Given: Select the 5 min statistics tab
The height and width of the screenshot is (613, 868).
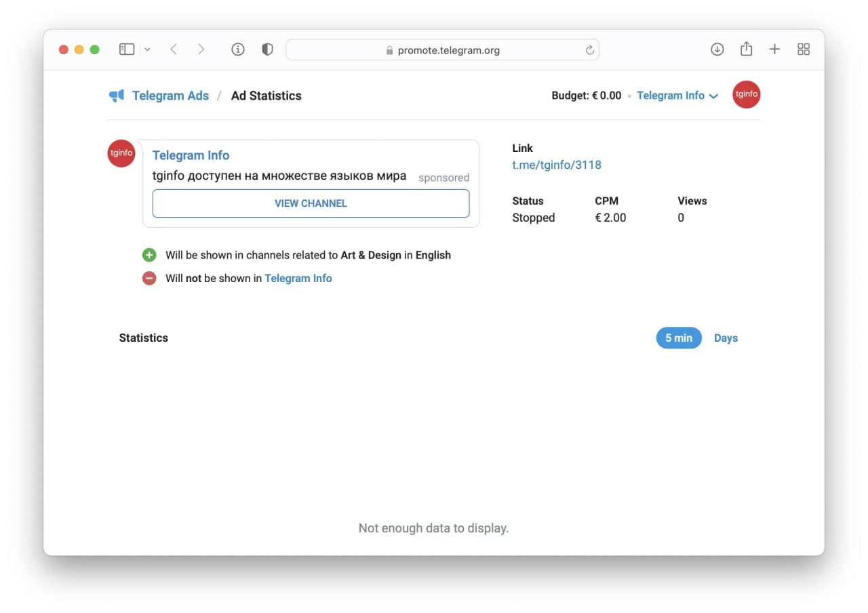Looking at the screenshot, I should click(678, 338).
